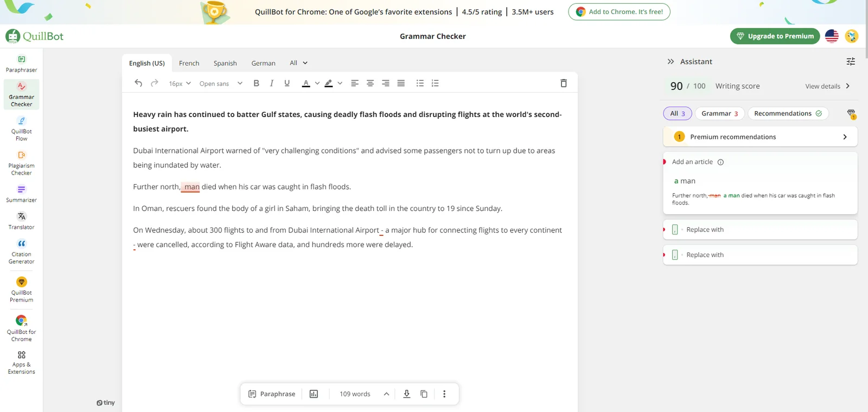Image resolution: width=868 pixels, height=412 pixels.
Task: Justify the text
Action: coord(401,83)
